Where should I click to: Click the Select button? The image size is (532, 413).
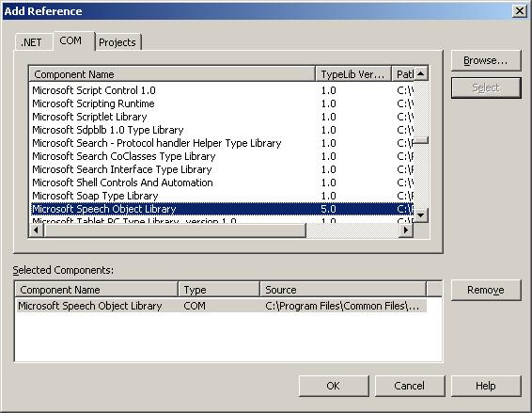point(486,87)
